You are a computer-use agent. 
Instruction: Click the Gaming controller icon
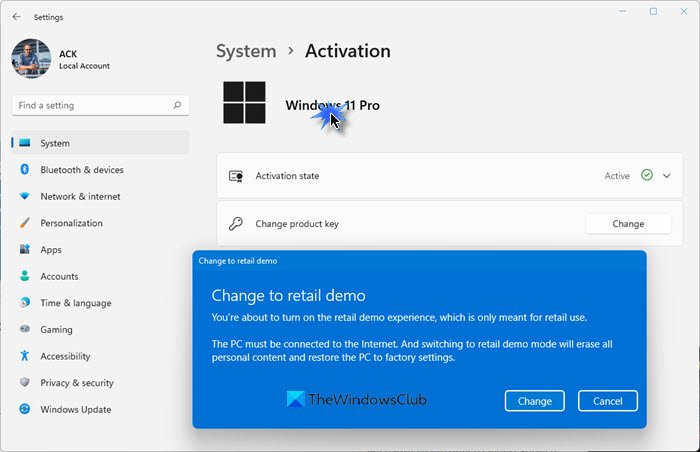coord(25,329)
